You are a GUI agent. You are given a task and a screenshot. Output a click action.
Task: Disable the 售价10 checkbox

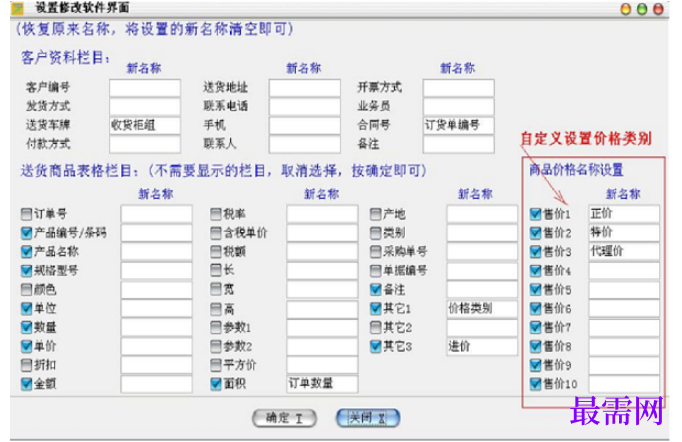pyautogui.click(x=535, y=384)
